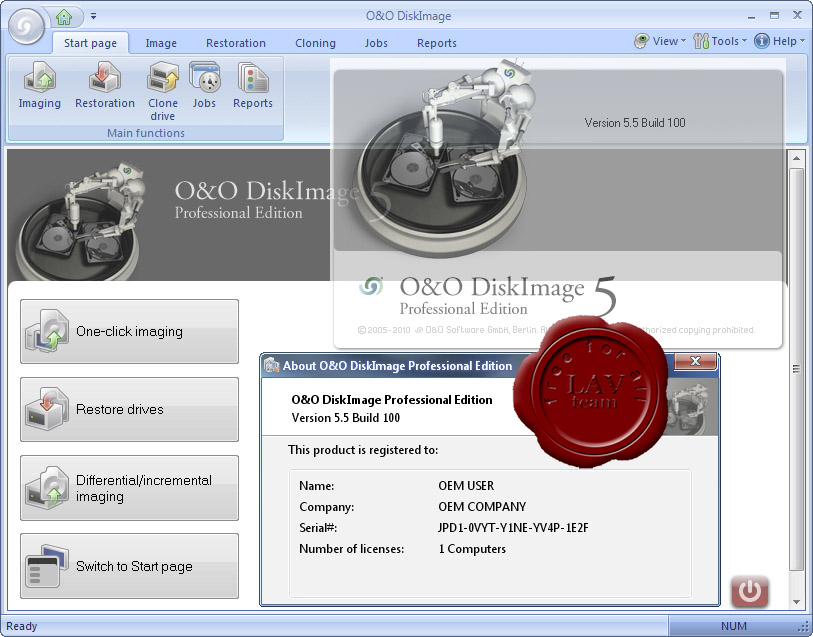Open the Reports icon in ribbon
This screenshot has width=813, height=637.
click(x=253, y=86)
